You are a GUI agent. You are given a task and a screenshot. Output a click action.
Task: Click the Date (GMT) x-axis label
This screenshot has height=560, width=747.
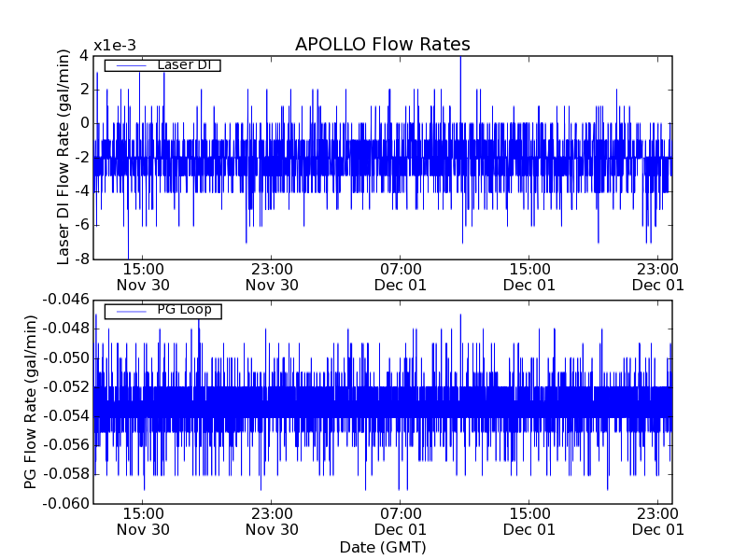point(382,547)
